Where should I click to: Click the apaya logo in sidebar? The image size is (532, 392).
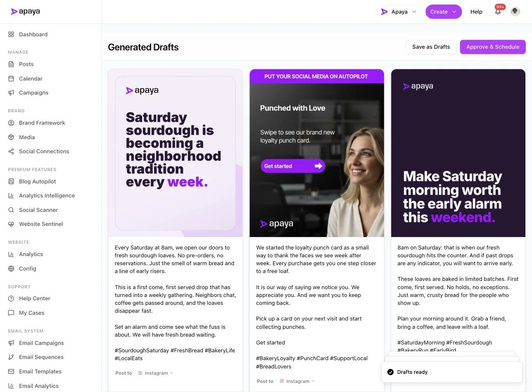tap(26, 12)
